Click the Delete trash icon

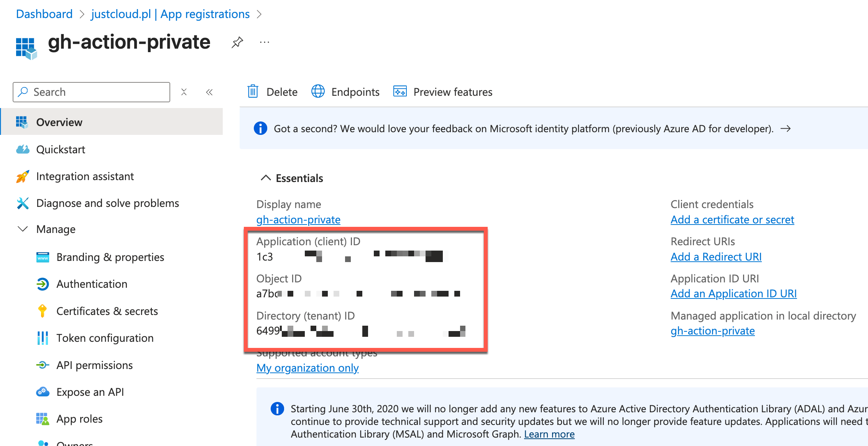coord(253,92)
